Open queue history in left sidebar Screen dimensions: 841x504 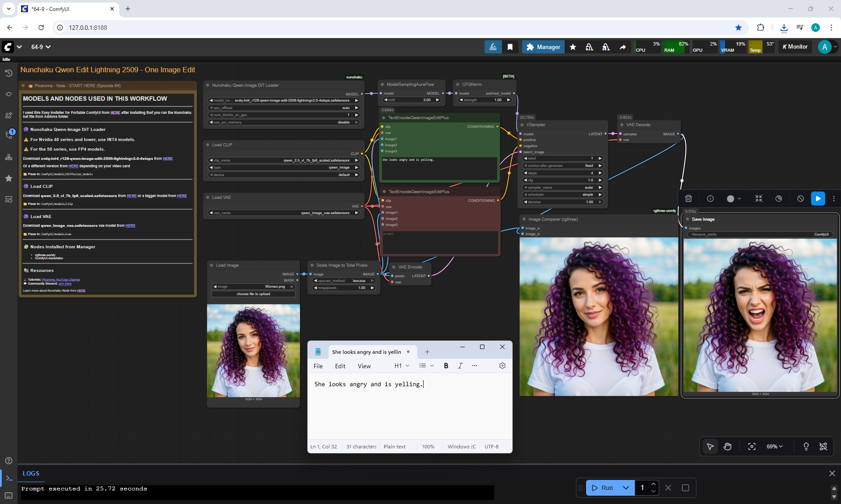8,73
